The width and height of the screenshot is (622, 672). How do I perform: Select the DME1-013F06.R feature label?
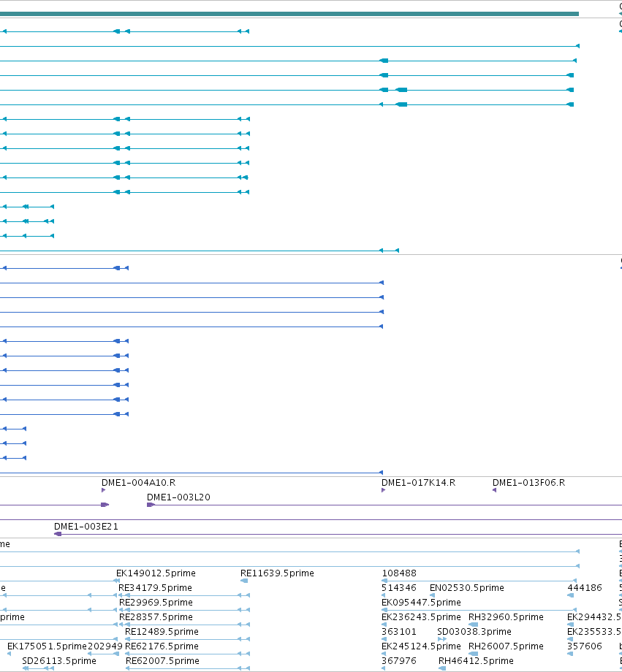[528, 483]
